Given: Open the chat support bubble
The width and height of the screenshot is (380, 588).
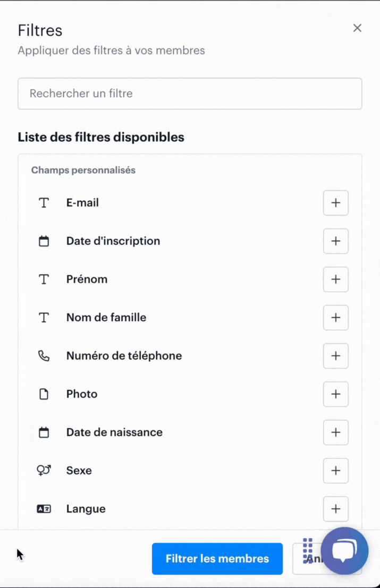Looking at the screenshot, I should tap(344, 551).
